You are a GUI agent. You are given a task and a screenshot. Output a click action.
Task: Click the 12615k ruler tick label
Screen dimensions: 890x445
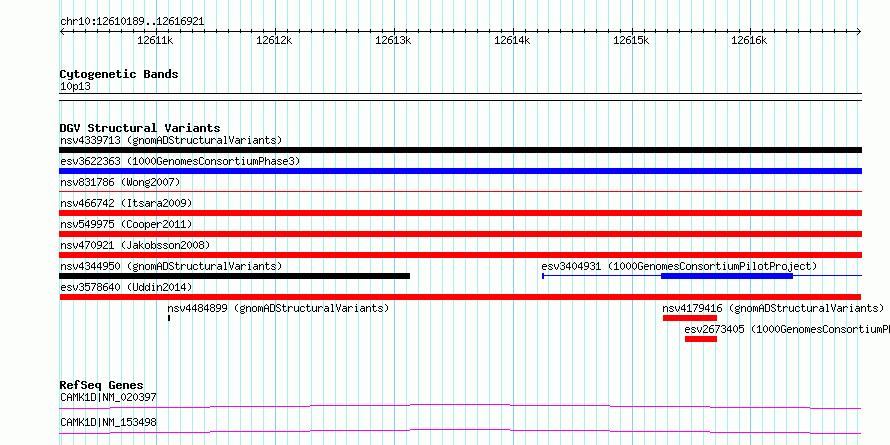pos(631,40)
